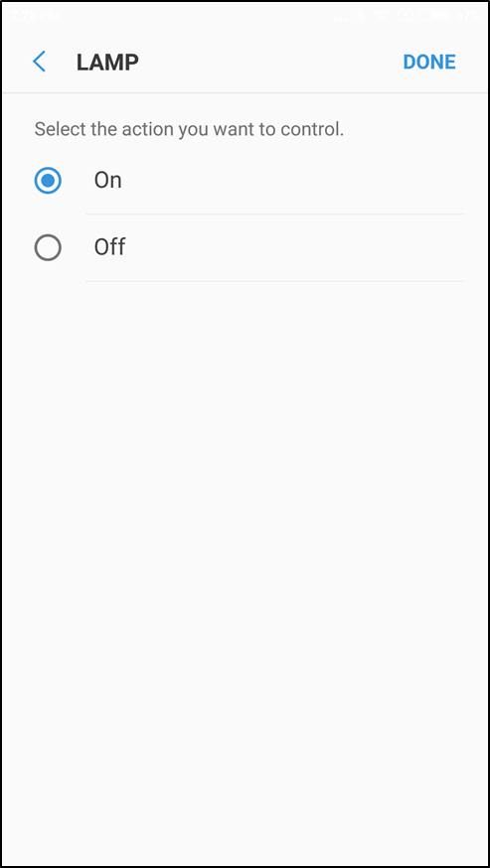This screenshot has width=490, height=868.
Task: Tap the Wi-Fi status bar icon
Action: coord(382,16)
